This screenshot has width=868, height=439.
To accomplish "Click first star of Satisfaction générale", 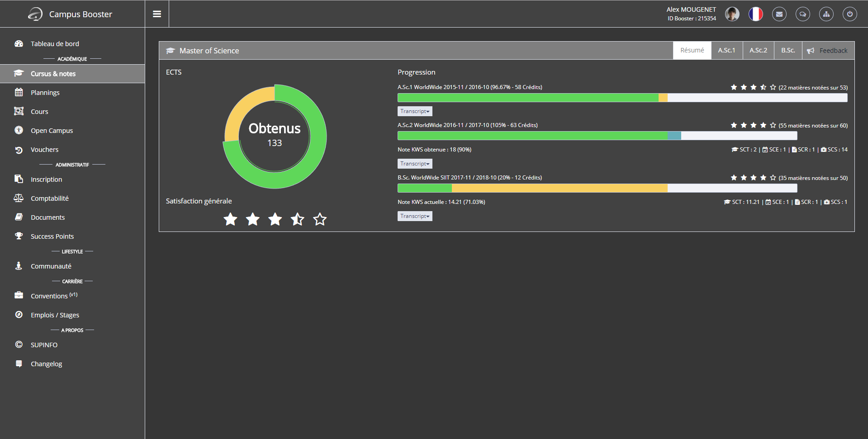I will pos(230,219).
